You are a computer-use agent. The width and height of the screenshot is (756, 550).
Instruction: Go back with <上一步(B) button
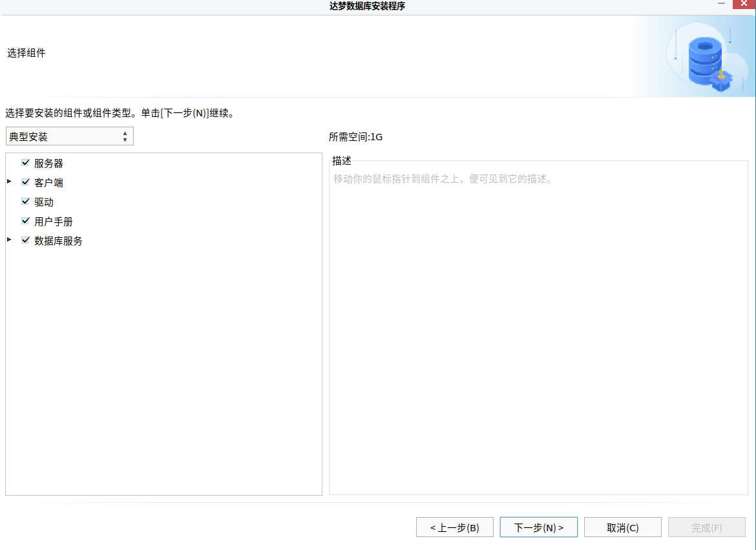point(455,527)
